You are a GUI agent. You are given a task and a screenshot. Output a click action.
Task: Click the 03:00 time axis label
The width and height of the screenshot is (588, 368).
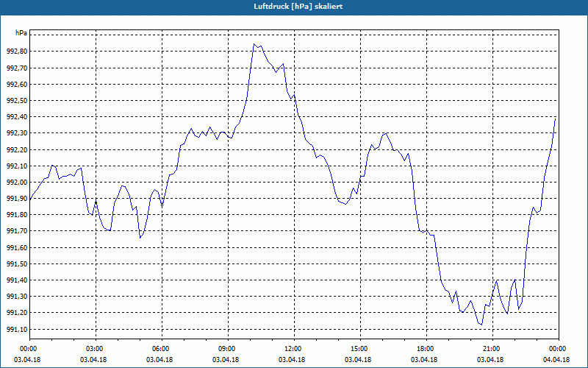[96, 349]
